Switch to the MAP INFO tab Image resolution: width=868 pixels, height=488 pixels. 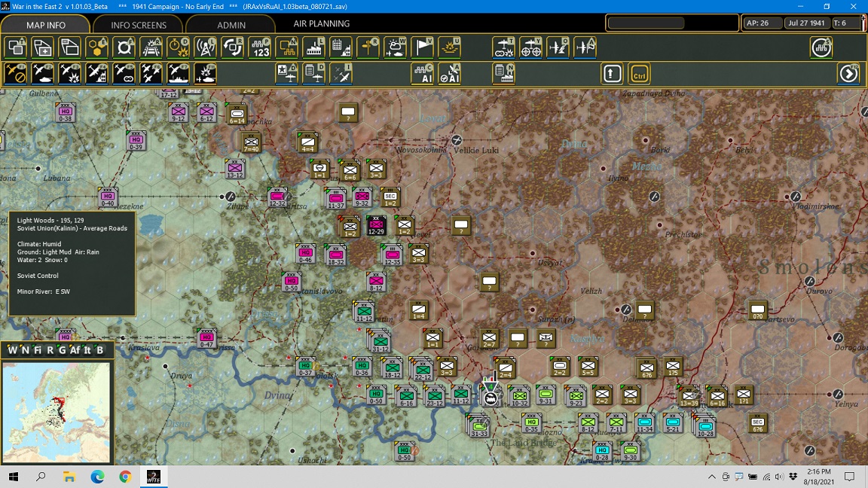45,25
